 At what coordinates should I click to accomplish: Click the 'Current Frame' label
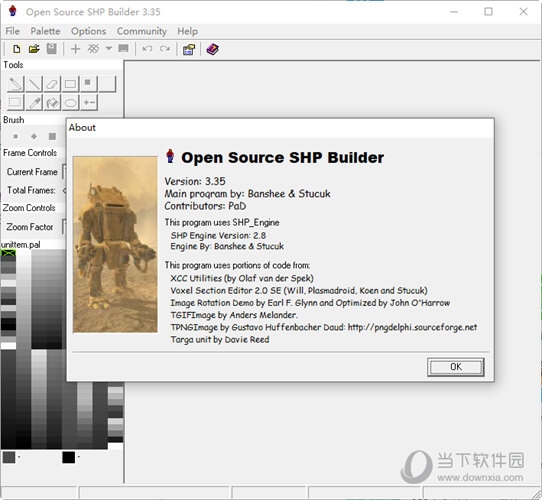click(x=32, y=172)
